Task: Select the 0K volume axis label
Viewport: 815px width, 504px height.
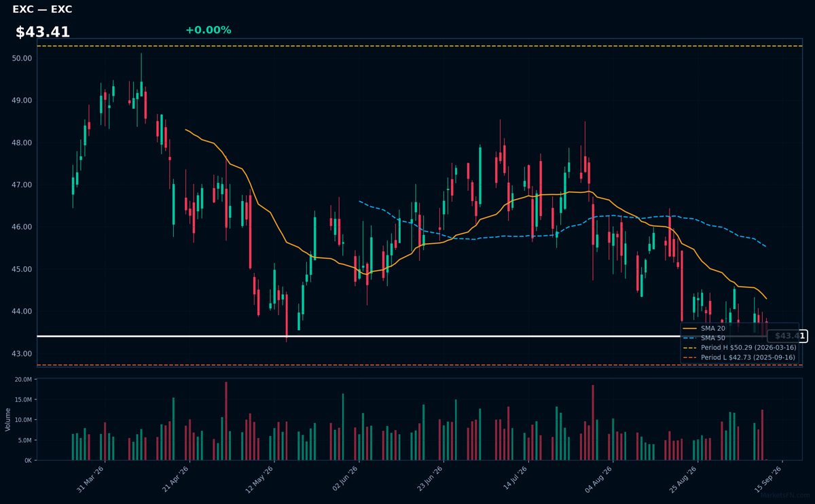Action: tap(28, 461)
